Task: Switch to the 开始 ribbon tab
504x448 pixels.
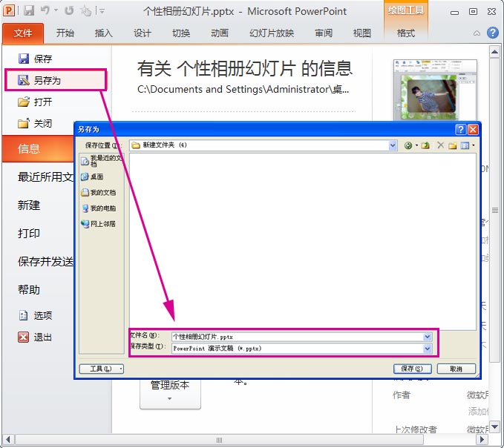Action: point(65,33)
